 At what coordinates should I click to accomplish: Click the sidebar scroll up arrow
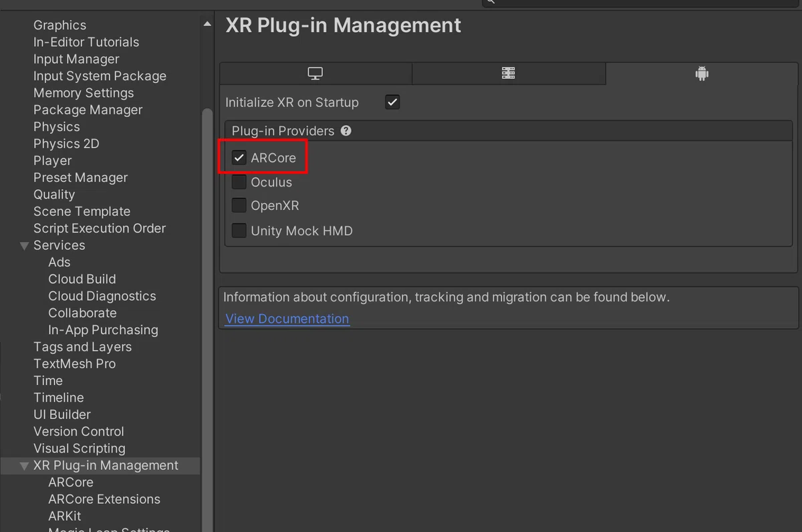point(207,24)
